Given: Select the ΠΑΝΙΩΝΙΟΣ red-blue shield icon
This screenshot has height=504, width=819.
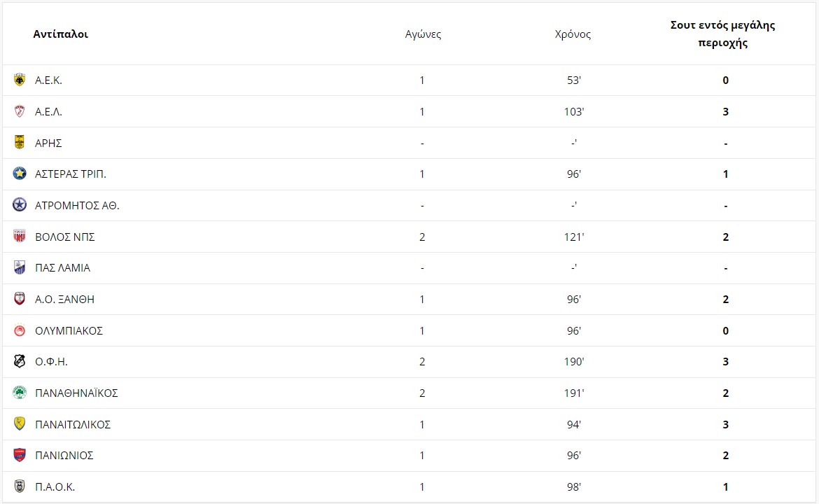Looking at the screenshot, I should pos(20,455).
